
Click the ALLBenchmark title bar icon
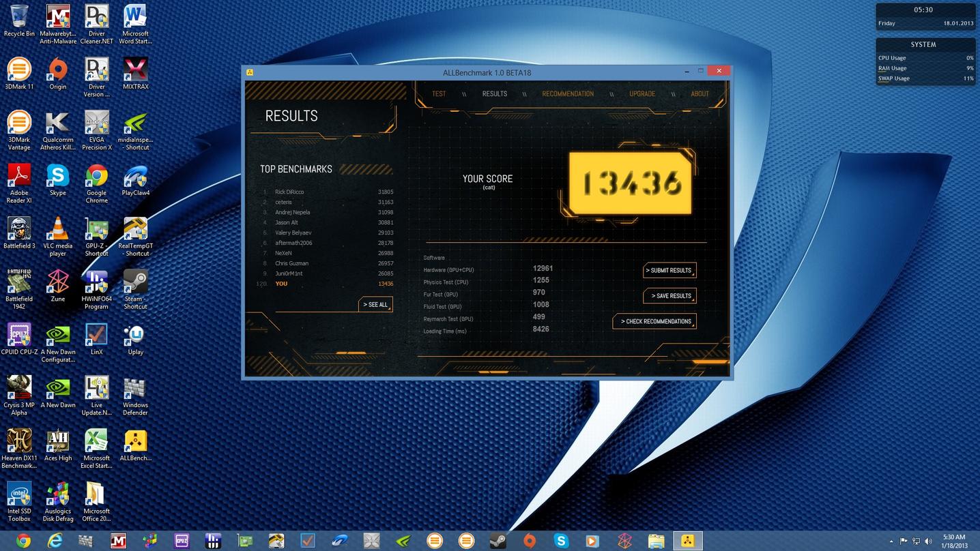pos(250,72)
